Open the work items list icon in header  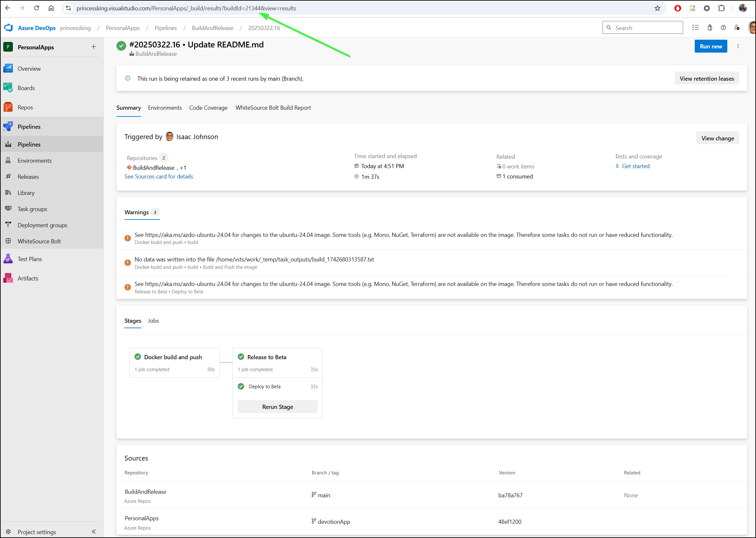[x=695, y=28]
